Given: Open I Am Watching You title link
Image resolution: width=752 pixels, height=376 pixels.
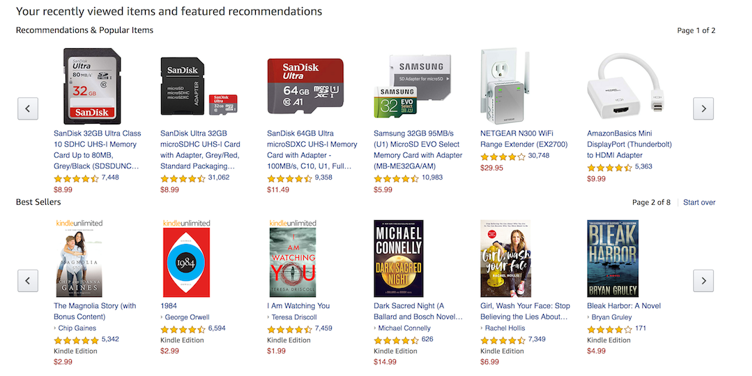Looking at the screenshot, I should click(298, 306).
